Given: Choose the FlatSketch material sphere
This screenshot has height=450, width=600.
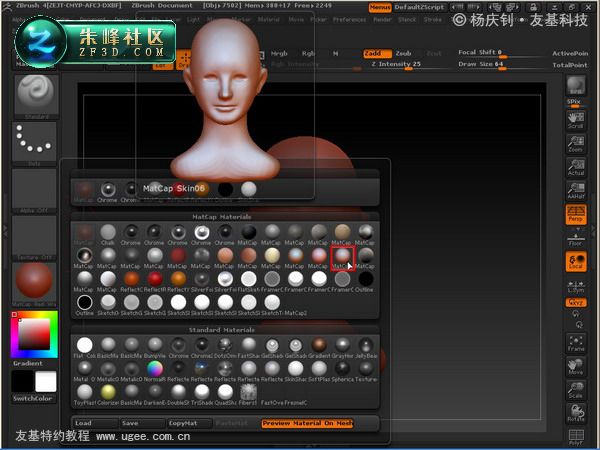Looking at the screenshot, I should [x=248, y=282].
